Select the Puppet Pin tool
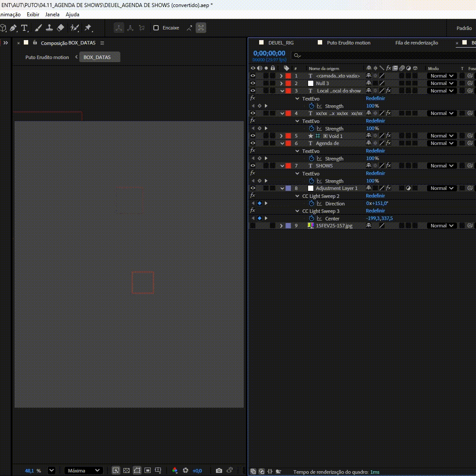This screenshot has height=476, width=476. coord(88,28)
